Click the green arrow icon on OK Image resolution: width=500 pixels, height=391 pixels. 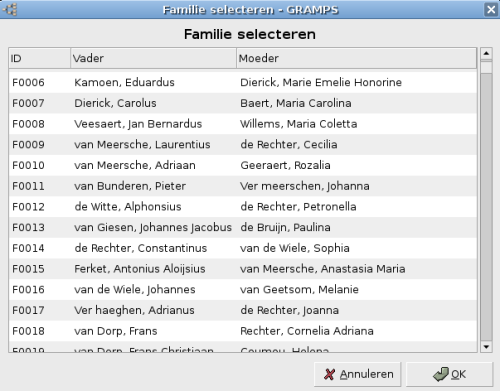point(441,374)
